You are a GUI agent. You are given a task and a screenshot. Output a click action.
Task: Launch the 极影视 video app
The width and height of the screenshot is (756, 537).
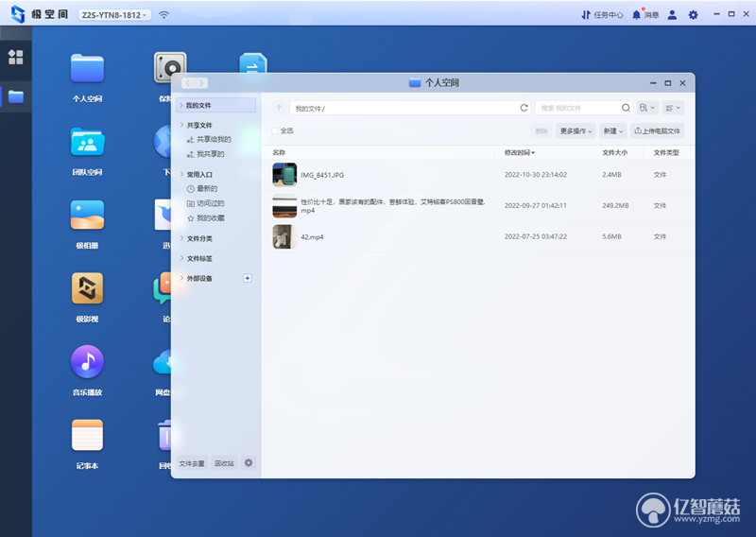pyautogui.click(x=87, y=288)
